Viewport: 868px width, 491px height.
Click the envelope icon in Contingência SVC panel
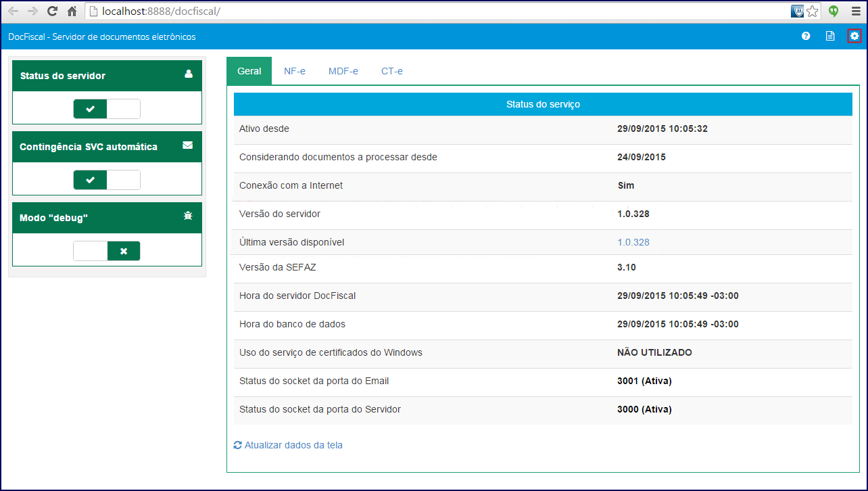[188, 145]
